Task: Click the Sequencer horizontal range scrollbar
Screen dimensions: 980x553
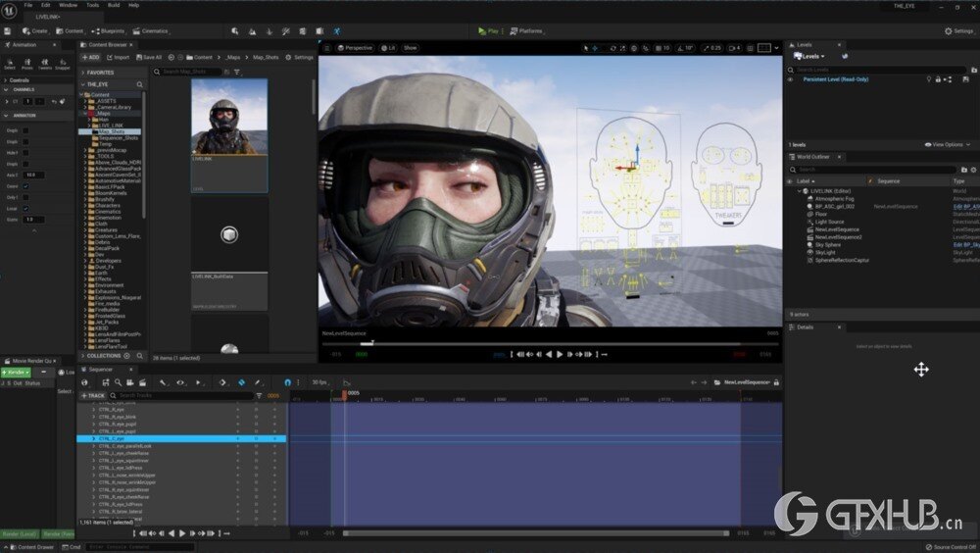Action: point(536,533)
